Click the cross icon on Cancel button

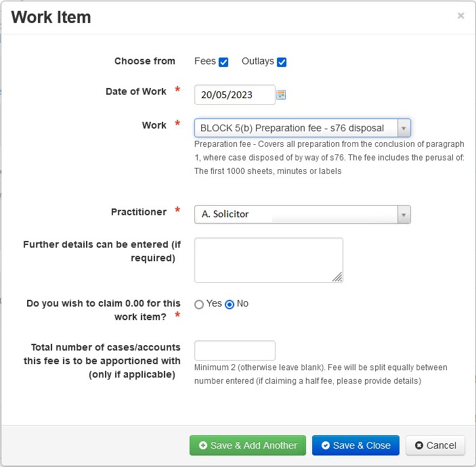(x=419, y=445)
